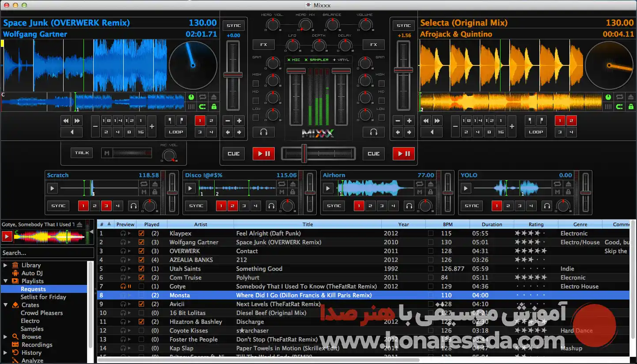Enable repeat on the Space Junk deck
Image resolution: width=637 pixels, height=364 pixels.
(203, 97)
